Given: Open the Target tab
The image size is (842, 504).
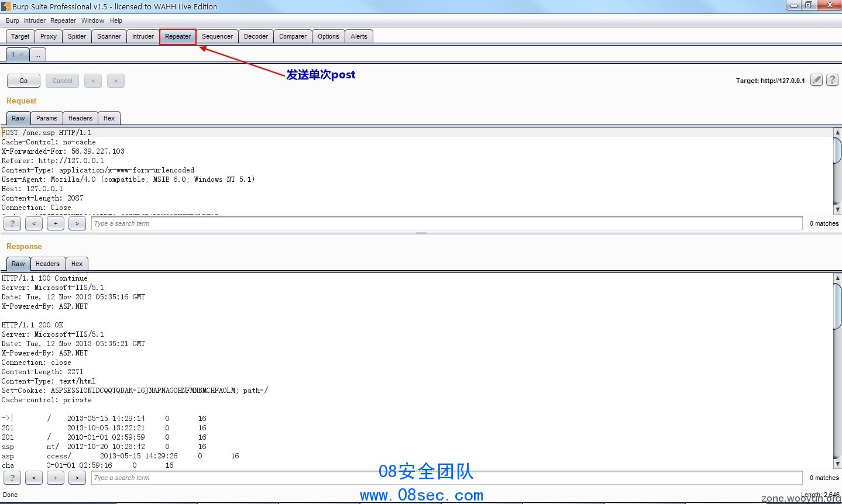Looking at the screenshot, I should (x=20, y=36).
